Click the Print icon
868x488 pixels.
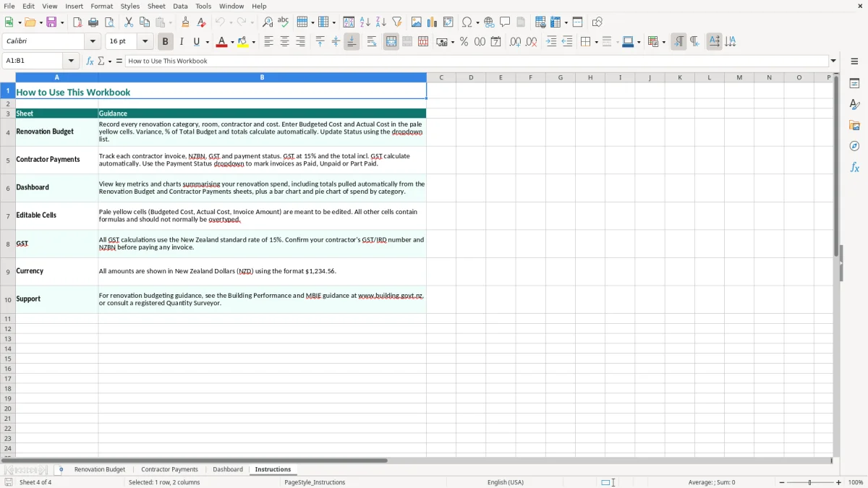tap(93, 22)
